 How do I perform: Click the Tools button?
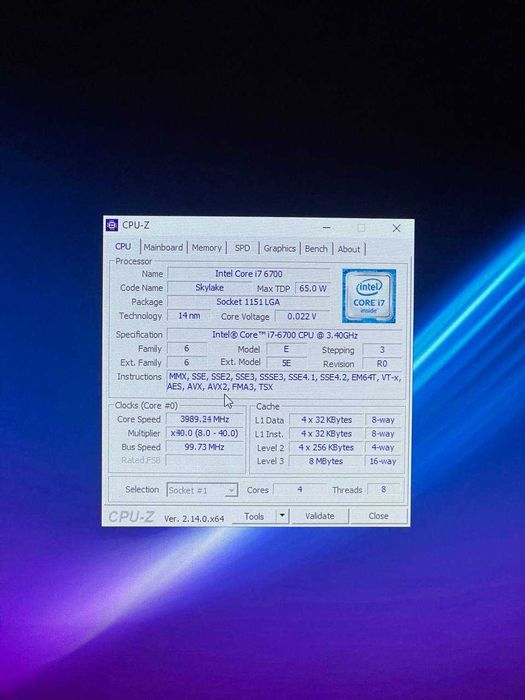254,516
